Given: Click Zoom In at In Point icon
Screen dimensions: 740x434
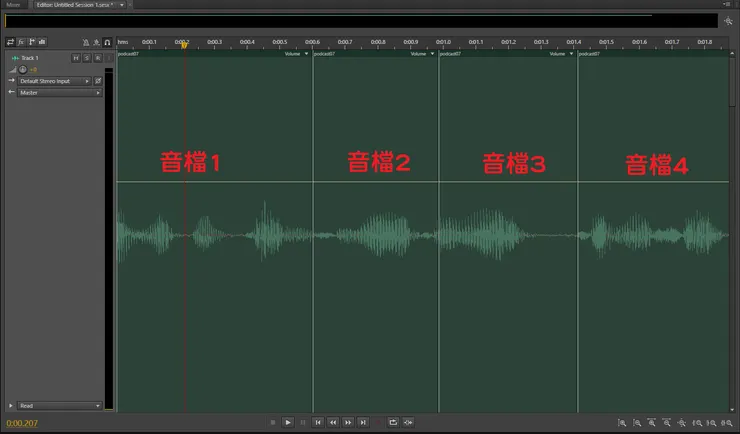Looking at the screenshot, I should coord(697,423).
